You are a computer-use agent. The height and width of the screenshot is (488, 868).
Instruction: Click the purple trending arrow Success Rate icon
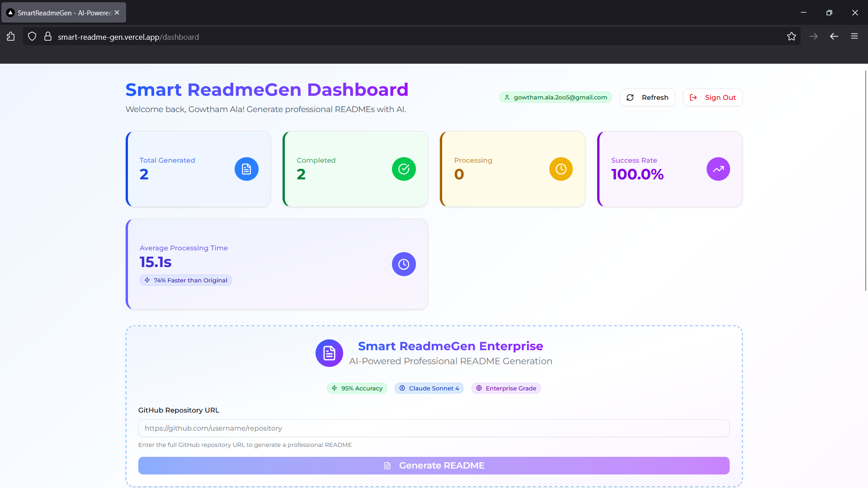pyautogui.click(x=718, y=169)
